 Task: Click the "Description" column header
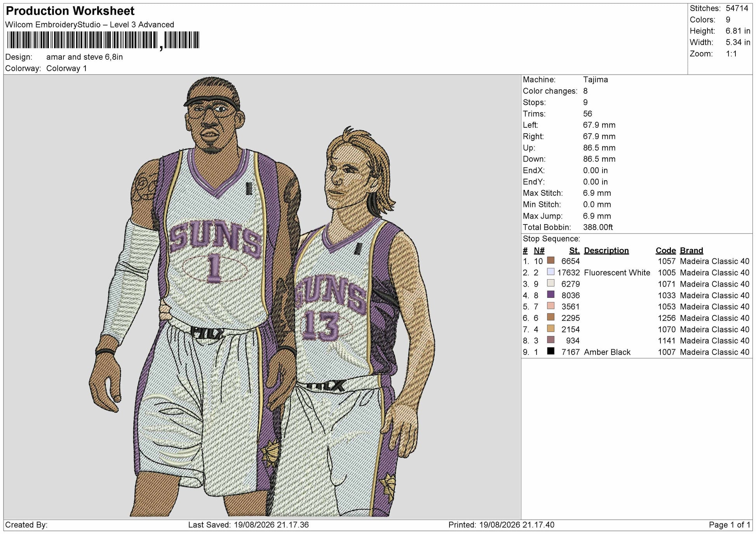(606, 250)
